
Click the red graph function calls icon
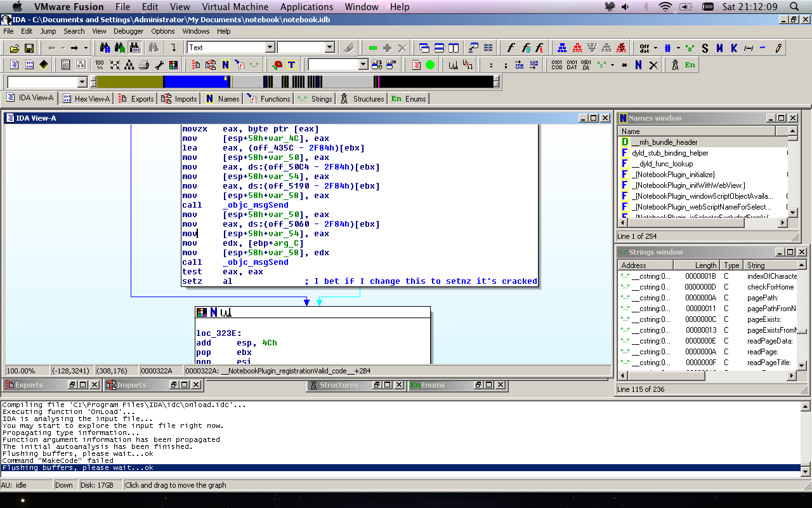tap(577, 48)
